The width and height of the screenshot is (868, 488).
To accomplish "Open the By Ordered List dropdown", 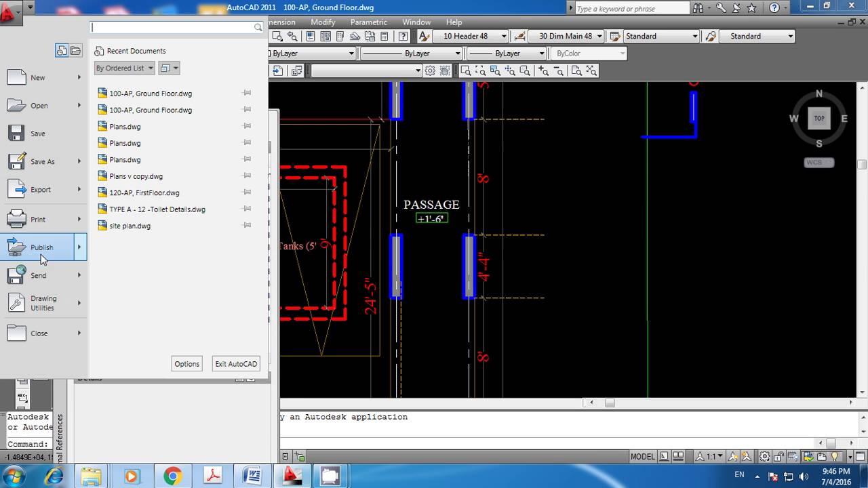I will (125, 68).
